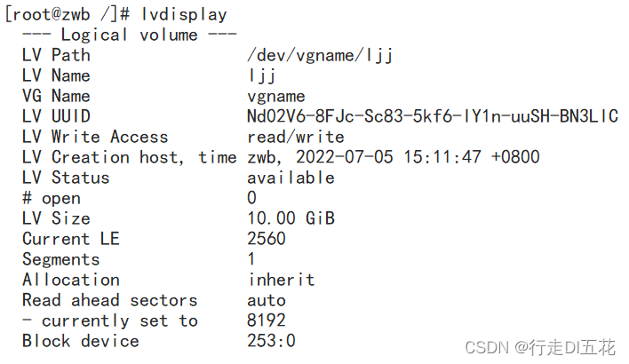Click the Segments value 1
This screenshot has height=364, width=629.
(x=252, y=259)
